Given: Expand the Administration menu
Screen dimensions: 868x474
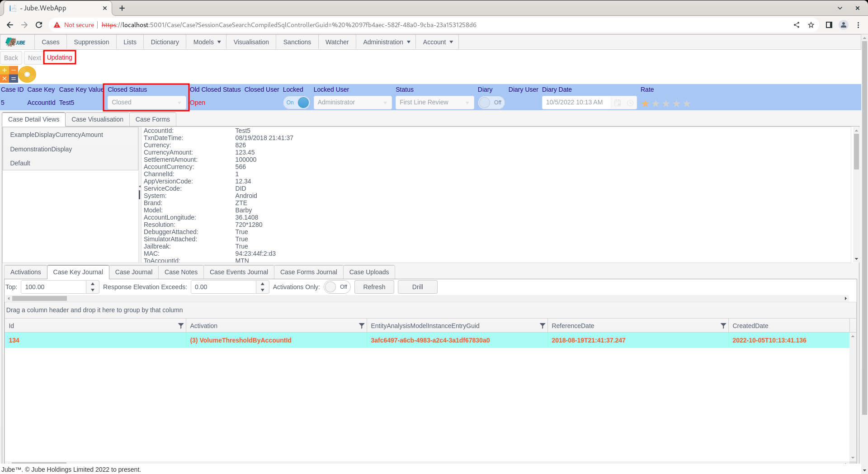Looking at the screenshot, I should point(387,42).
